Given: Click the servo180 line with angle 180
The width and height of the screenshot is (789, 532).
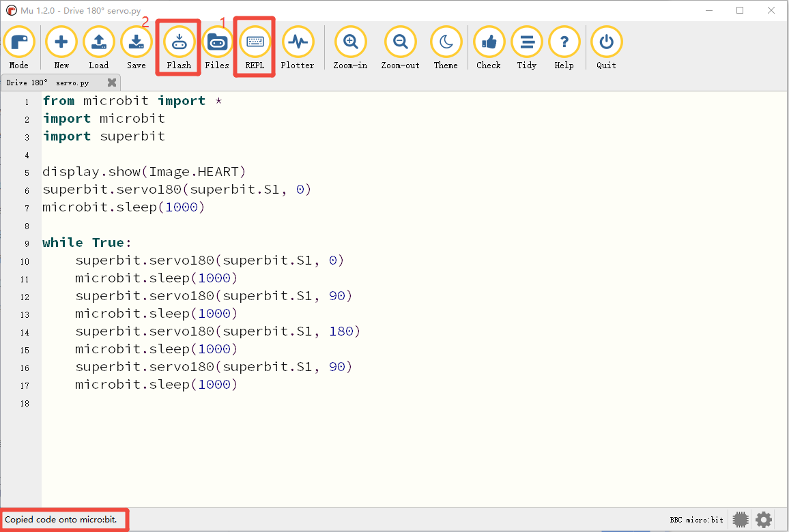Looking at the screenshot, I should (x=218, y=331).
